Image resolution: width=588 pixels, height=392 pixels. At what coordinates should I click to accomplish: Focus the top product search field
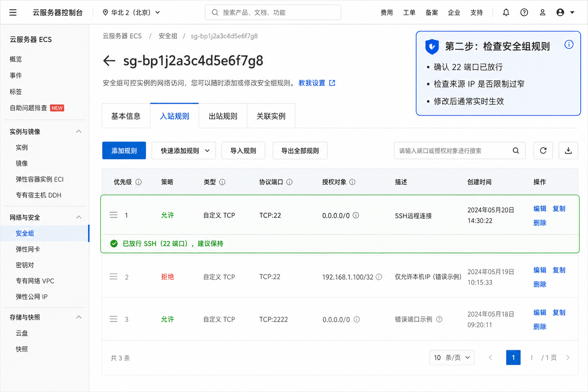point(273,13)
